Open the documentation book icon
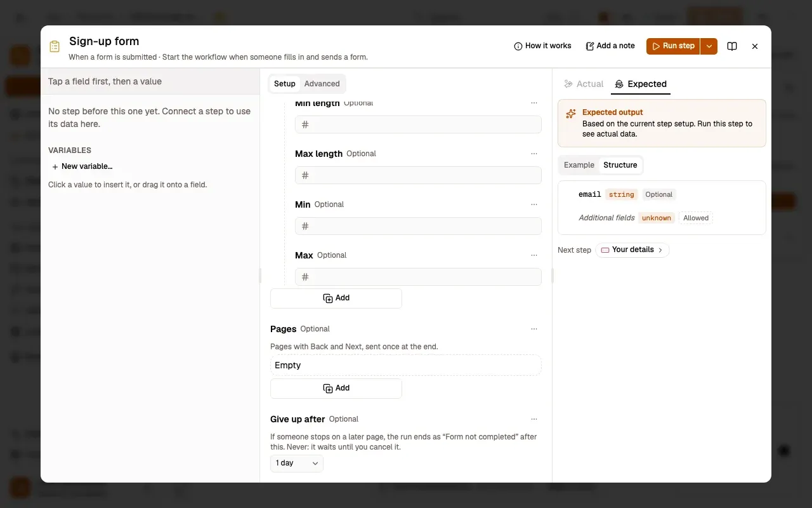 point(732,46)
